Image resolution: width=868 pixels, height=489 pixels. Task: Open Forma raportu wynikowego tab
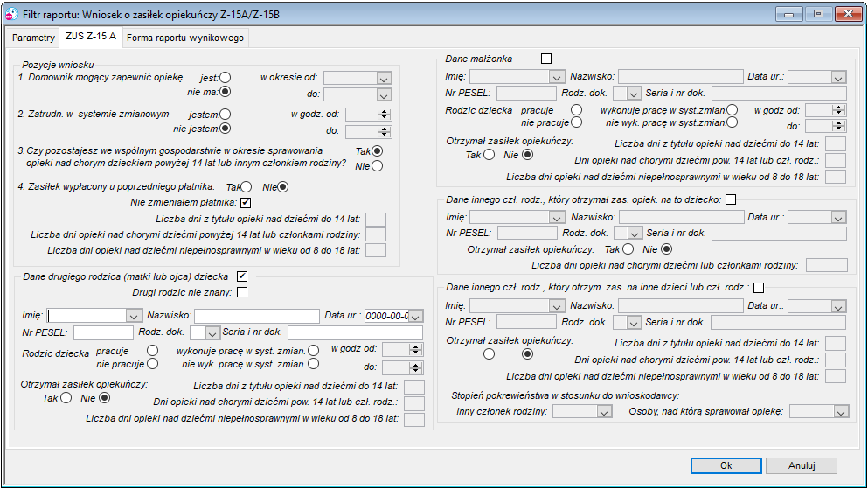(185, 38)
